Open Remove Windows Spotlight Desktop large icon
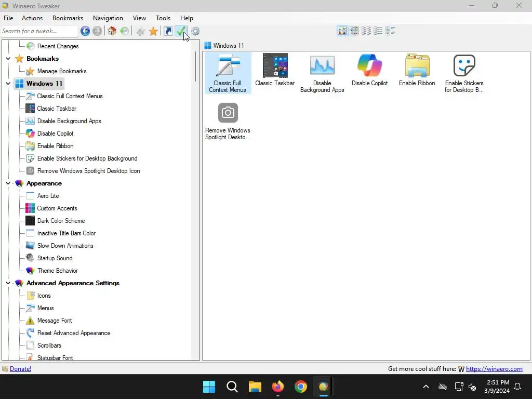This screenshot has height=399, width=532. point(228,121)
